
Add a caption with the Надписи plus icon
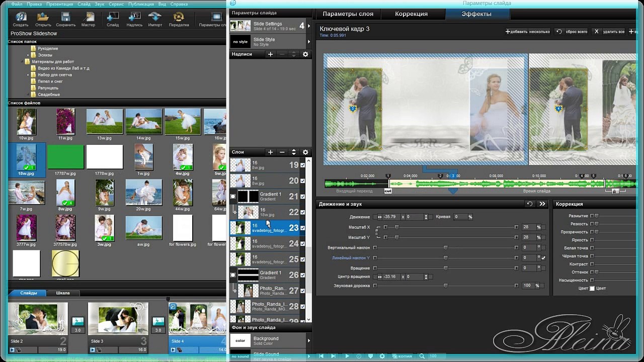tap(270, 54)
